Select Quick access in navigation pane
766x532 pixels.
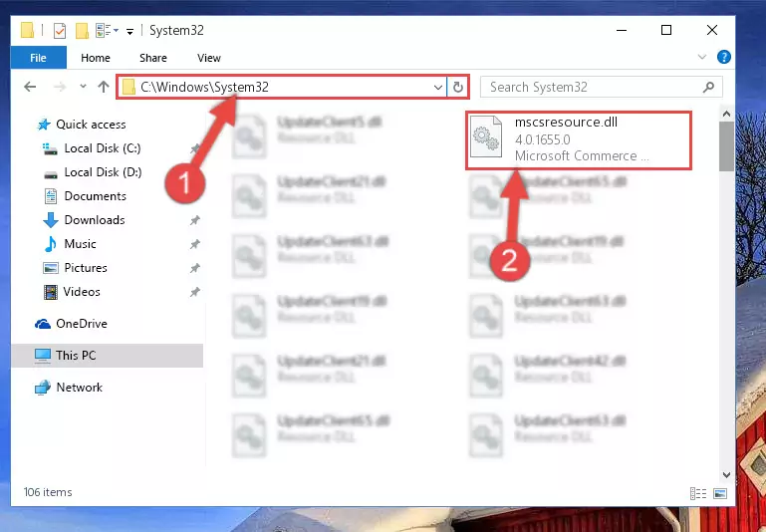91,125
